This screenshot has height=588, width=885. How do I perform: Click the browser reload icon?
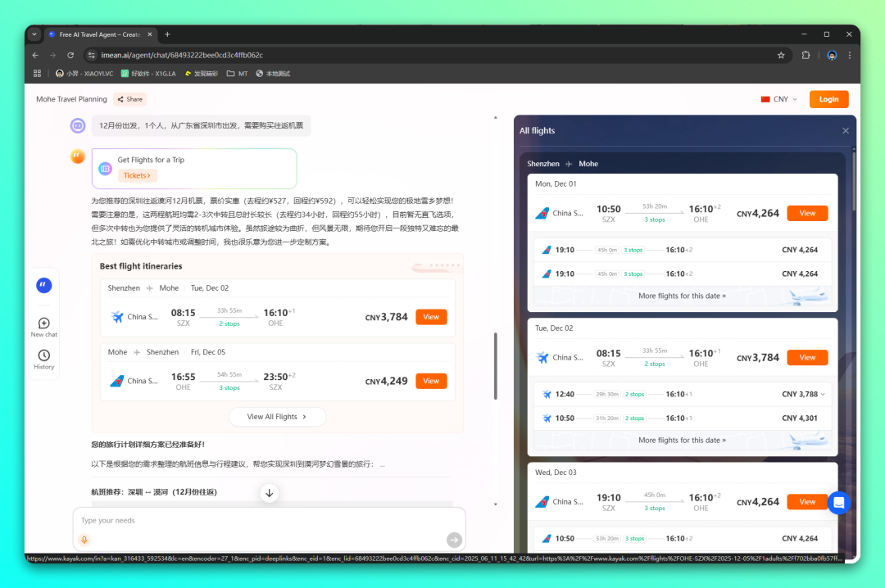point(70,55)
